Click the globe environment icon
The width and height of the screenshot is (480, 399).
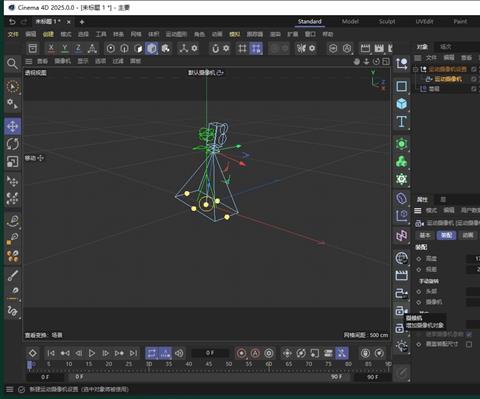coord(401,258)
